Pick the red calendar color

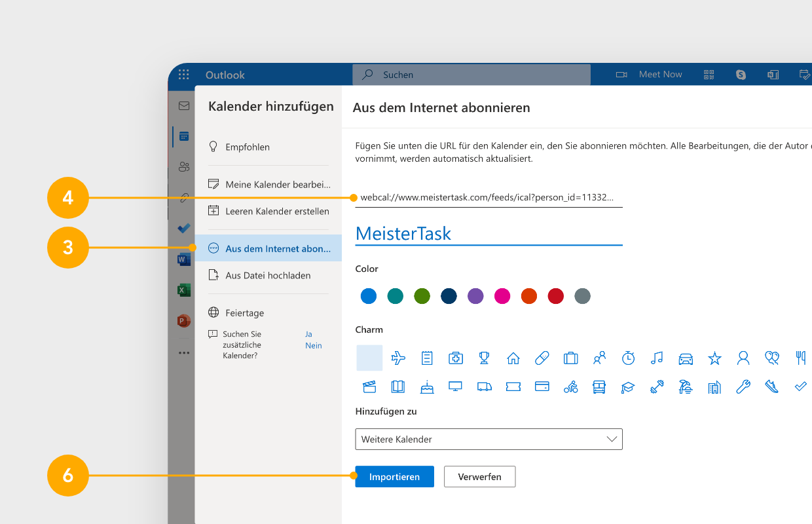(556, 296)
